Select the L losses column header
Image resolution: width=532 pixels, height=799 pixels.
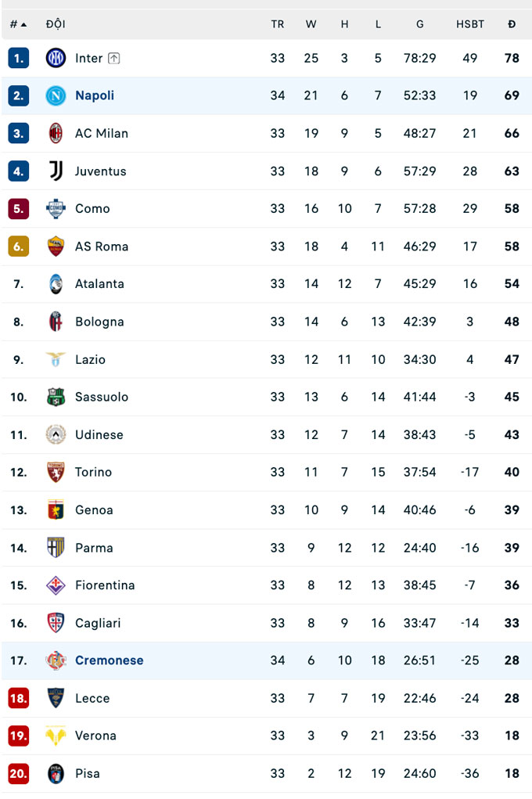(378, 24)
